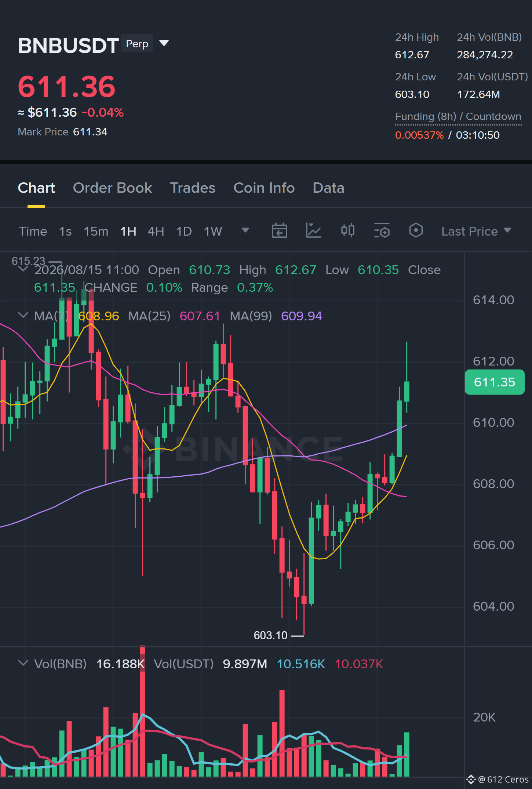Click the hexagon chart preferences icon
Image resolution: width=532 pixels, height=789 pixels.
tap(416, 230)
